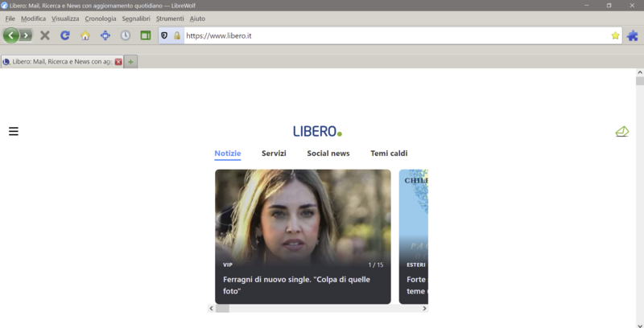
Task: Open the Libero hamburger menu
Action: 14,131
